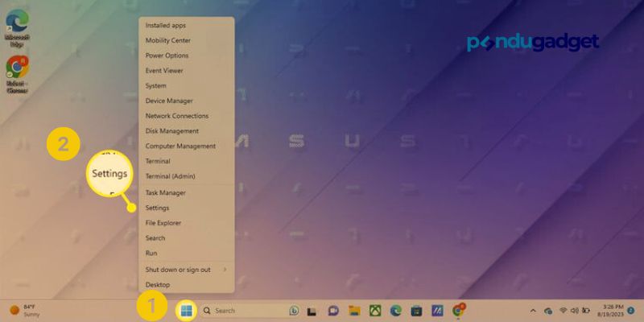Viewport: 644px width, 322px height.
Task: Open the weather widget on taskbar
Action: point(25,311)
